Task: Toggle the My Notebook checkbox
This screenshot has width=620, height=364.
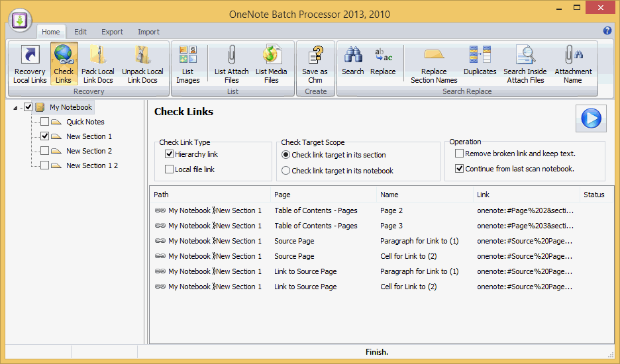Action: pyautogui.click(x=28, y=107)
